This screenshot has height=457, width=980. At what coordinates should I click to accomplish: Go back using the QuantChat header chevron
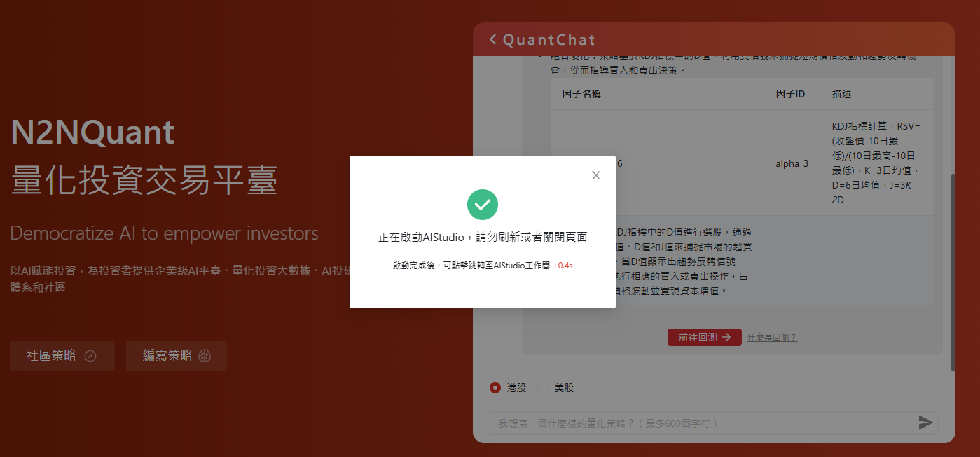[493, 39]
